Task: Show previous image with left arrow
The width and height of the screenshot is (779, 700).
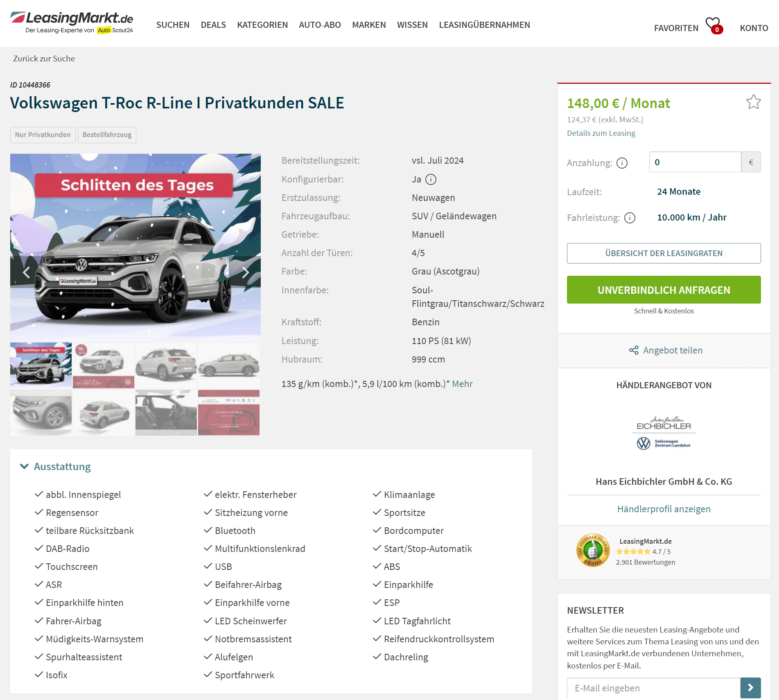Action: [27, 272]
